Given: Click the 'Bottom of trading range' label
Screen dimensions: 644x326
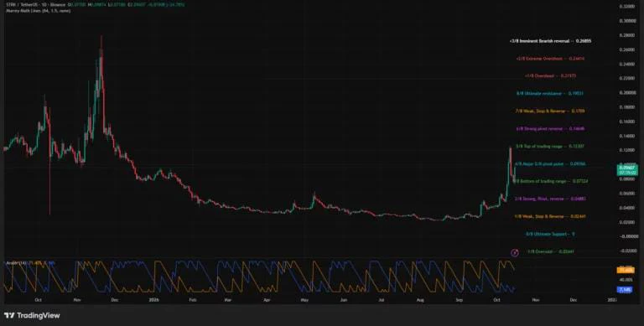Looking at the screenshot, I should pyautogui.click(x=550, y=181).
